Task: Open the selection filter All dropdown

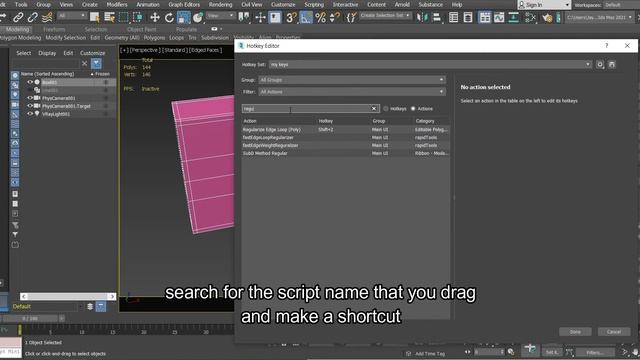Action: (x=71, y=16)
